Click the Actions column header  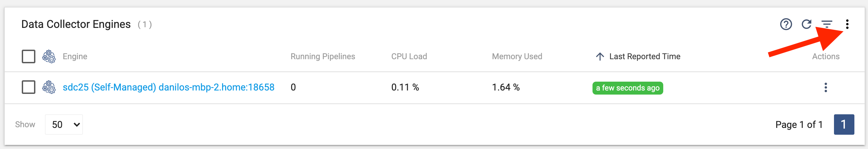click(x=826, y=56)
